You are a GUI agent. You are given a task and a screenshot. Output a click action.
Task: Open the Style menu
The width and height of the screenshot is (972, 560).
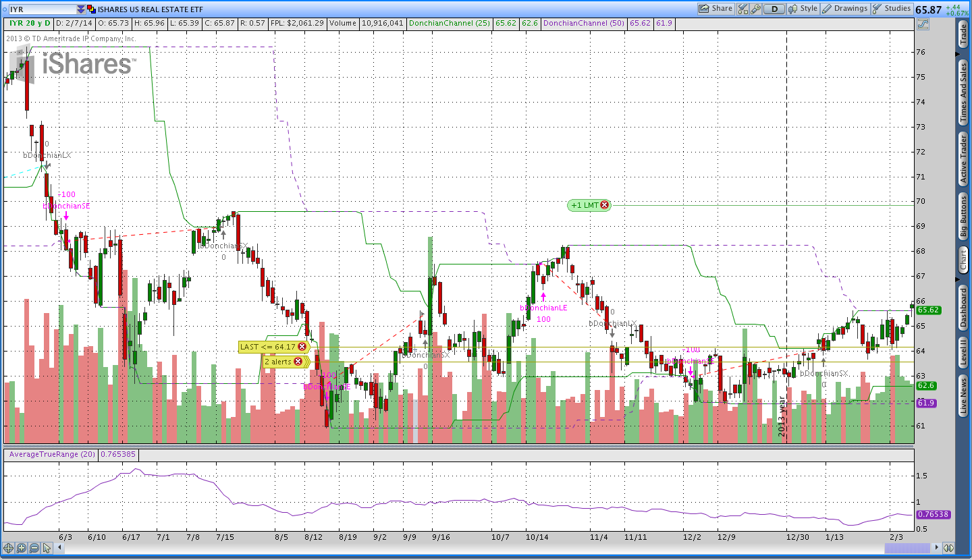pyautogui.click(x=803, y=9)
